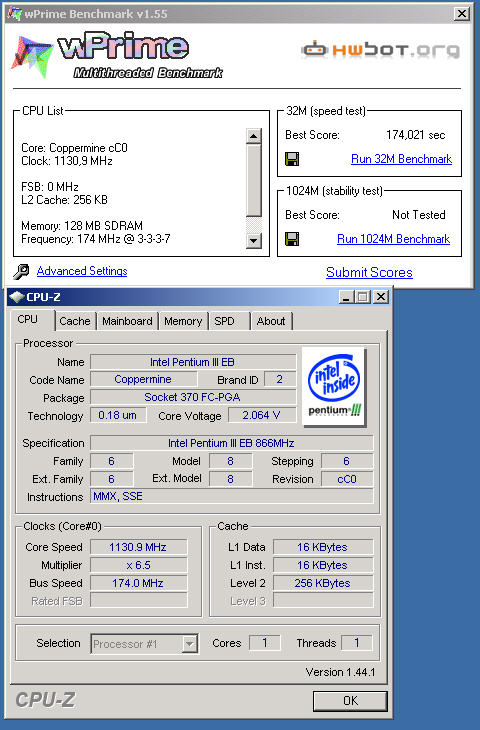Click the Package value Socket 370 FC-PGA
Screen dimensions: 480x730
(x=193, y=397)
